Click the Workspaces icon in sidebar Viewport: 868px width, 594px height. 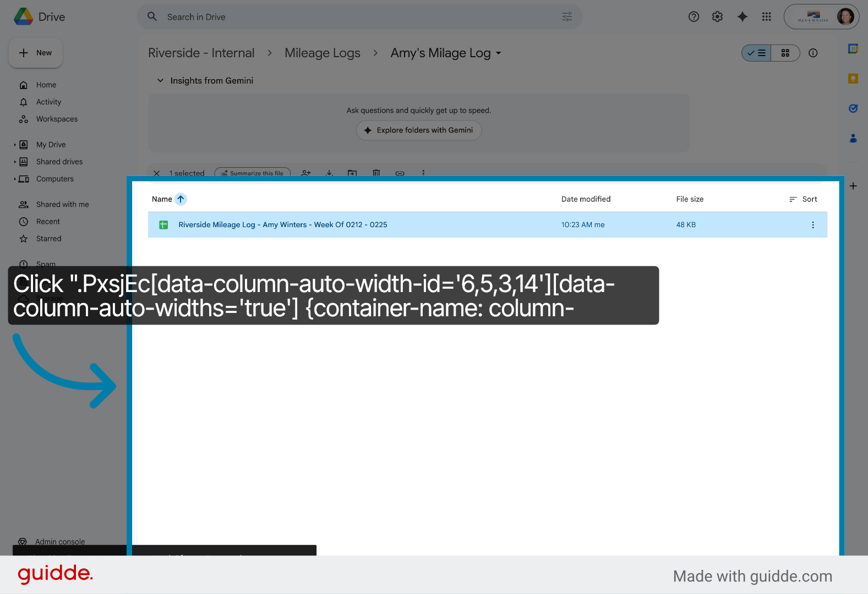[24, 119]
